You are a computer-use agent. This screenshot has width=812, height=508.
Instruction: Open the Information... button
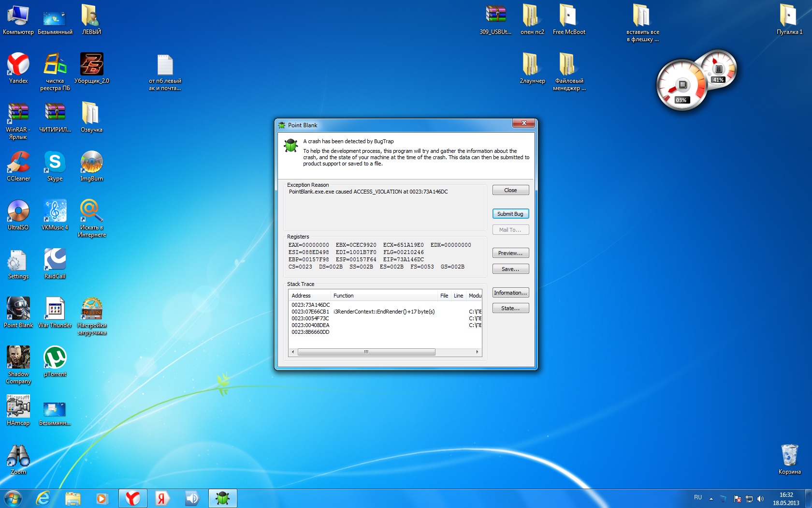pos(510,293)
